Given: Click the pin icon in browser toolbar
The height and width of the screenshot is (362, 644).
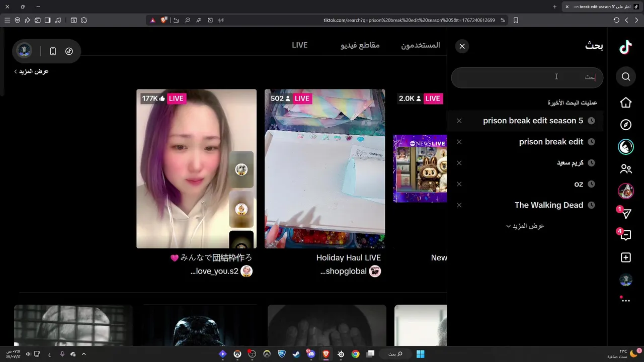Looking at the screenshot, I should (27, 20).
